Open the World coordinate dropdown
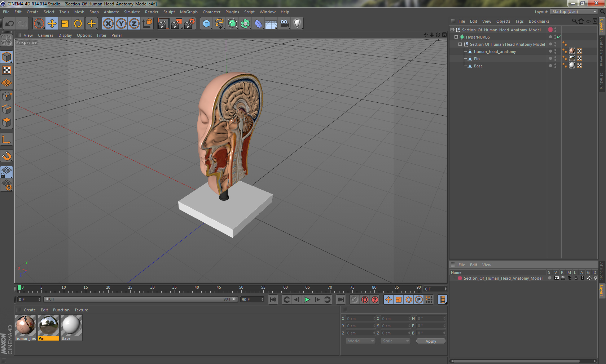This screenshot has height=364, width=606. pos(360,341)
